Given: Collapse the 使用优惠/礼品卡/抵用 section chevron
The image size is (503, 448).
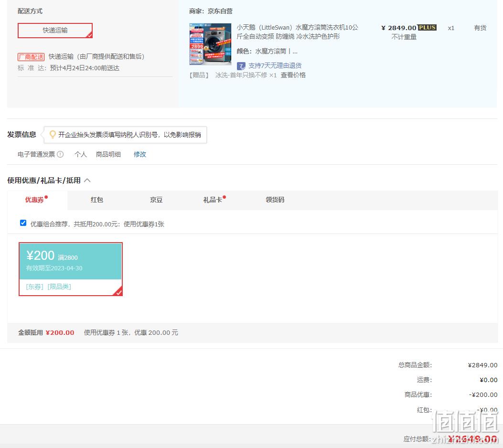Looking at the screenshot, I should 87,181.
